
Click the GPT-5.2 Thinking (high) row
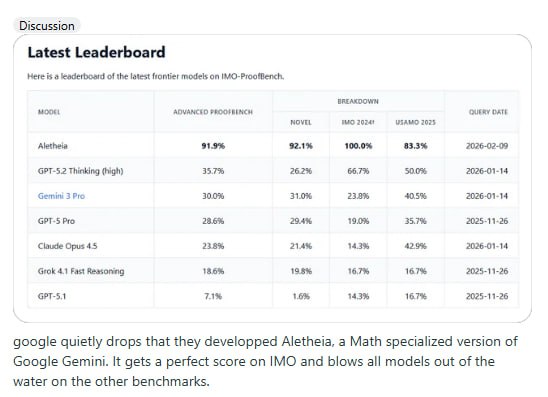pos(273,171)
